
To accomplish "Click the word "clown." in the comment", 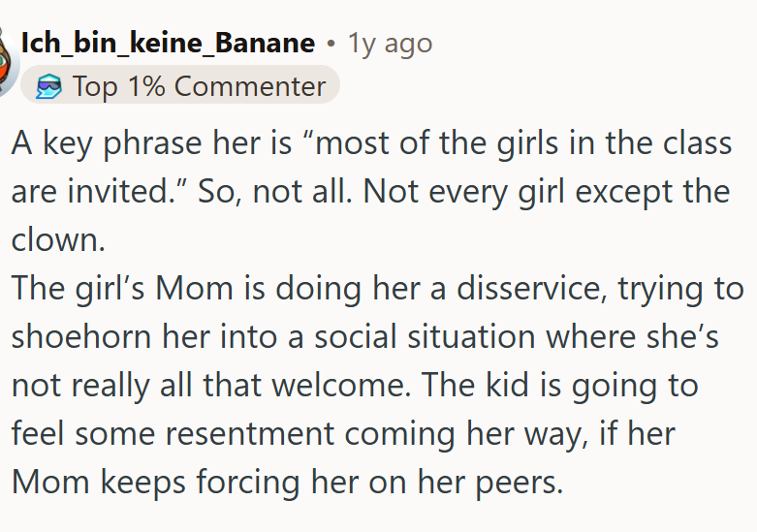I will (58, 238).
